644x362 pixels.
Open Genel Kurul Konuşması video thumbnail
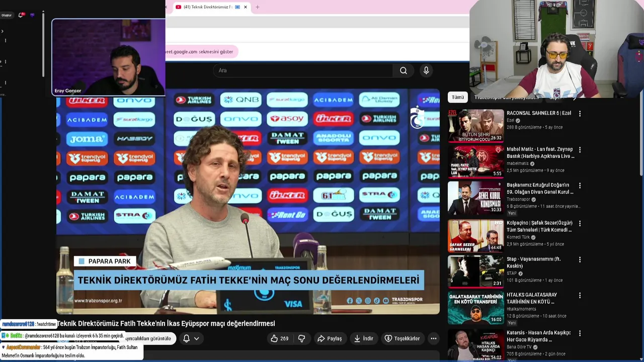475,198
